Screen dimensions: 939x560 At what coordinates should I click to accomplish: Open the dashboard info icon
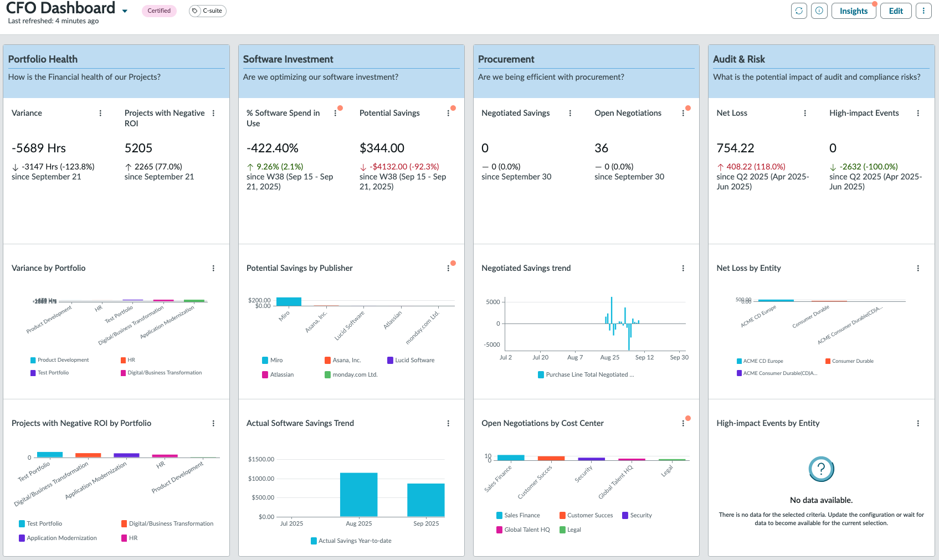(x=819, y=11)
